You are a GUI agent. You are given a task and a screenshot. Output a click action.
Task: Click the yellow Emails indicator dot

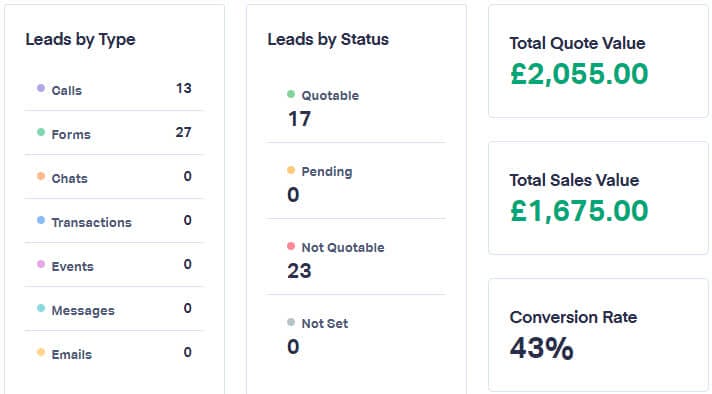pos(41,352)
